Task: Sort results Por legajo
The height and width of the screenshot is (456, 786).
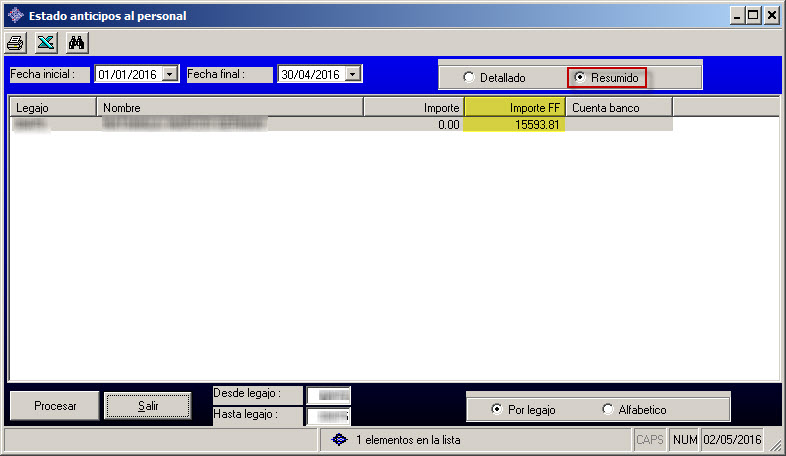Action: 497,409
